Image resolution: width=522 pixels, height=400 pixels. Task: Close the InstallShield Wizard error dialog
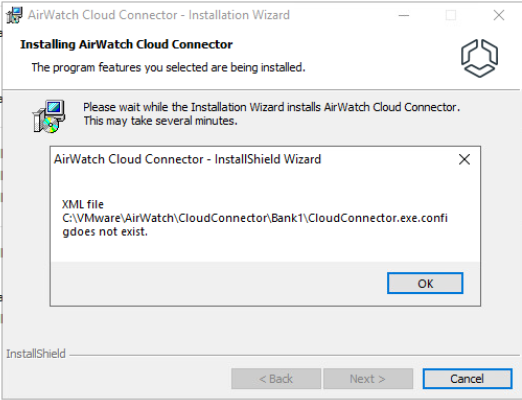click(x=464, y=159)
